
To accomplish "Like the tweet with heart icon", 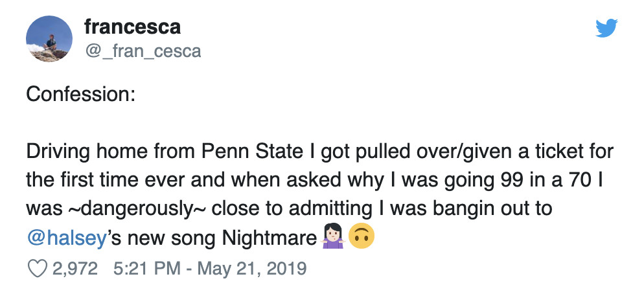I will 36,267.
